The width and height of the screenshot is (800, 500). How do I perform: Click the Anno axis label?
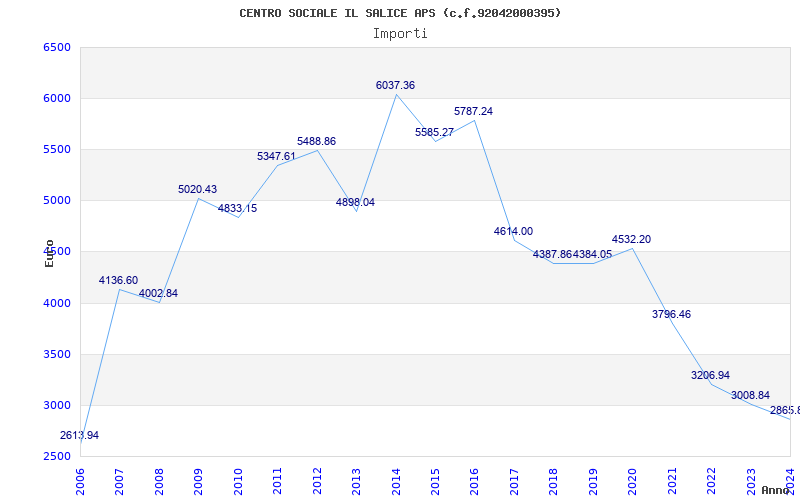(x=774, y=490)
